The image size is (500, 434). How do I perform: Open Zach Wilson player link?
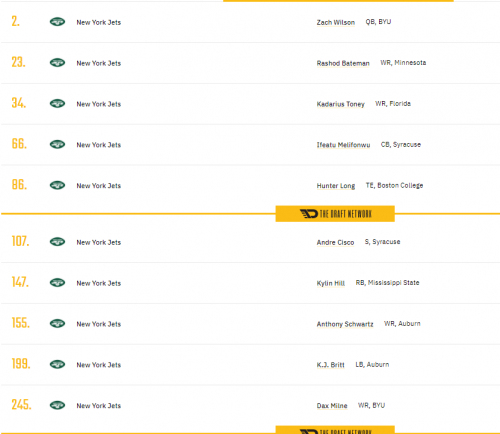click(x=336, y=22)
